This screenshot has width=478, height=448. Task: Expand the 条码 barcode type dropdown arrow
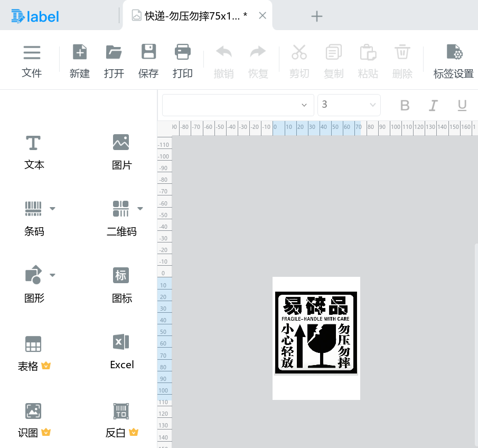52,208
